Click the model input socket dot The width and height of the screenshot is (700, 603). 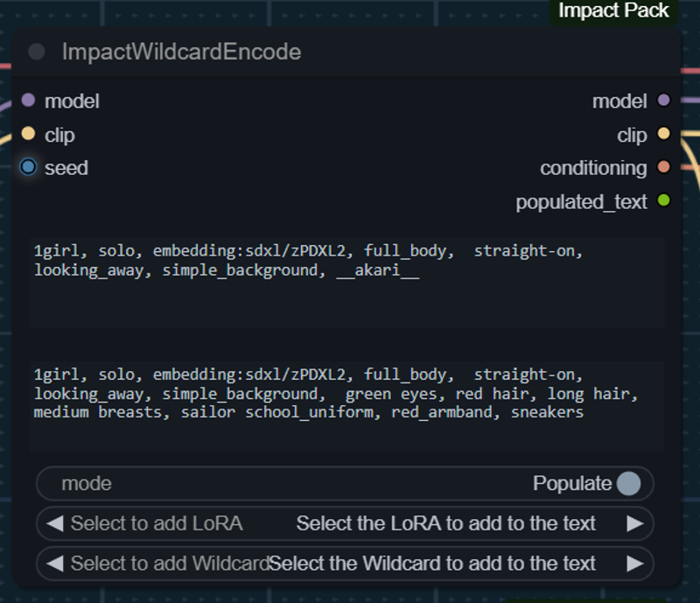point(28,100)
